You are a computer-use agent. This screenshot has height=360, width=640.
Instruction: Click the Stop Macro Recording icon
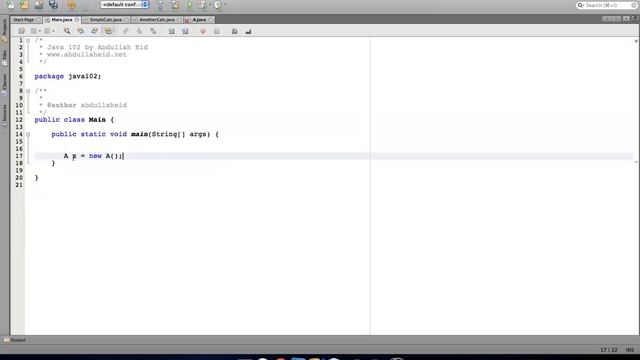[x=217, y=31]
